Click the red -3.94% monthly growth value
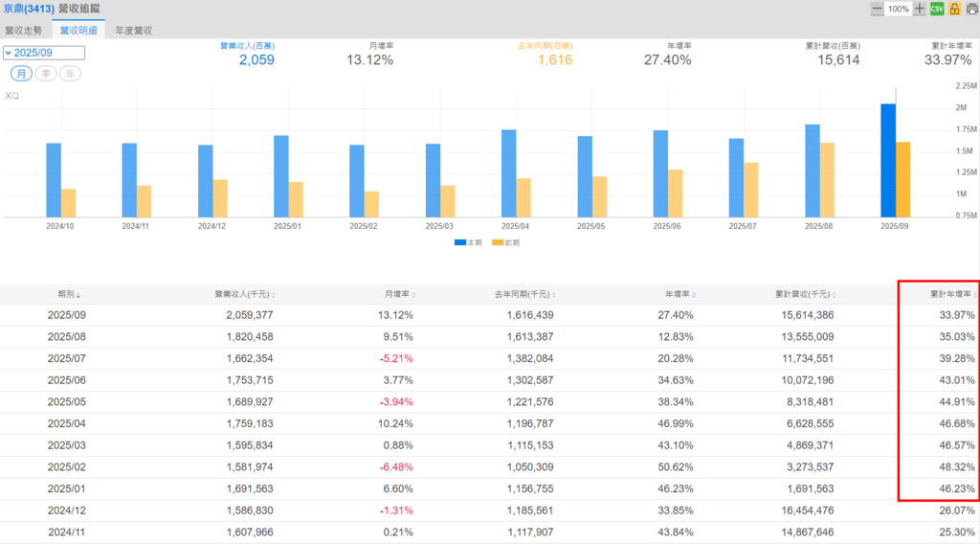 click(396, 402)
